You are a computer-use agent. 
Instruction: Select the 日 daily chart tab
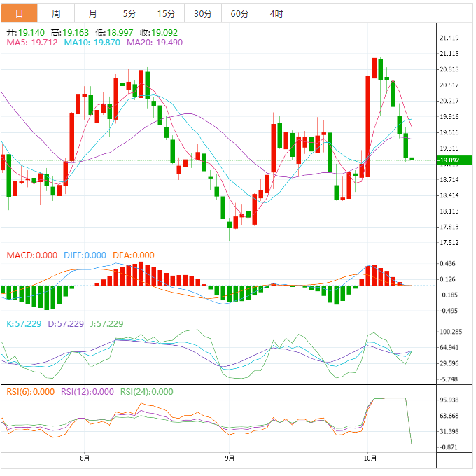pyautogui.click(x=19, y=14)
